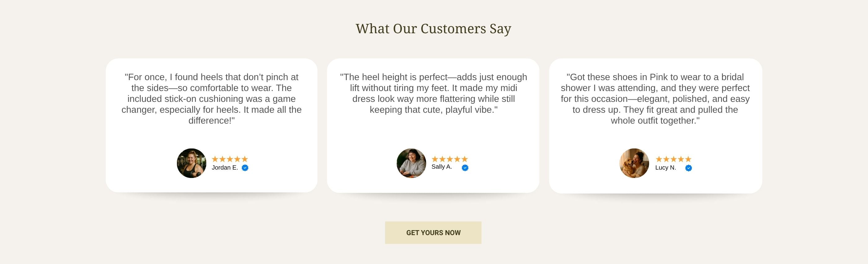Viewport: 868px width, 264px height.
Task: Open Sally A.'s profile photo
Action: [x=411, y=163]
